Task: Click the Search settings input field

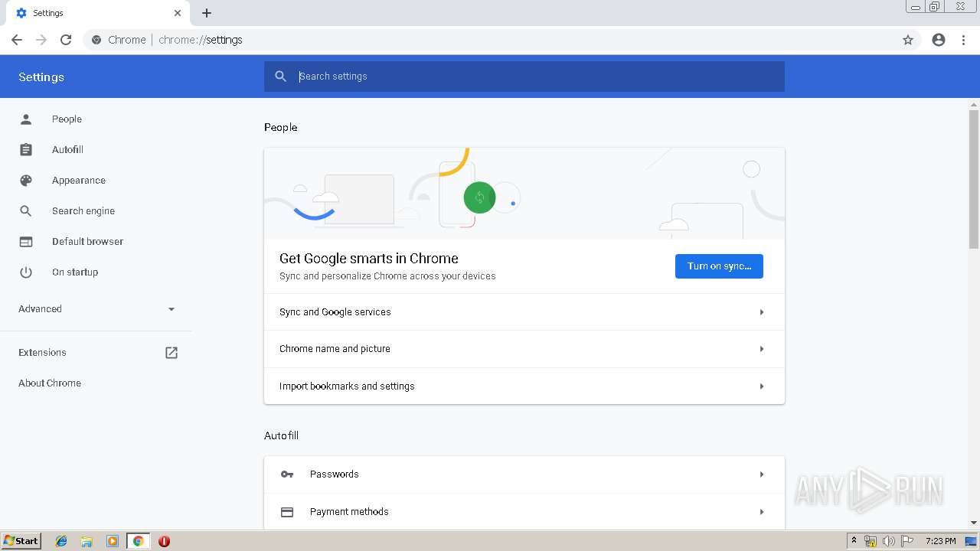Action: (524, 77)
